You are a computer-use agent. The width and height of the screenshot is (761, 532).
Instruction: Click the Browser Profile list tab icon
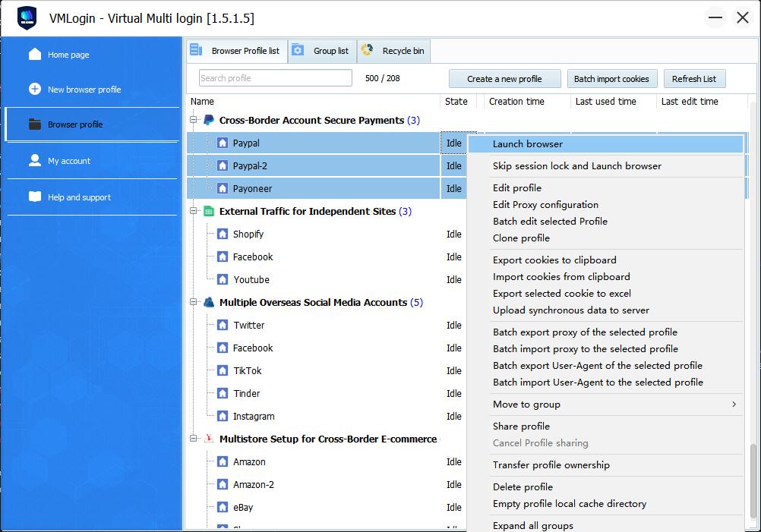tap(196, 50)
